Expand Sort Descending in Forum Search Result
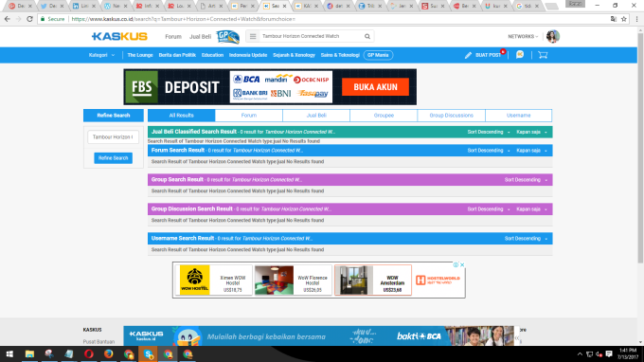Viewport: 644px width, 362px height. (x=489, y=151)
